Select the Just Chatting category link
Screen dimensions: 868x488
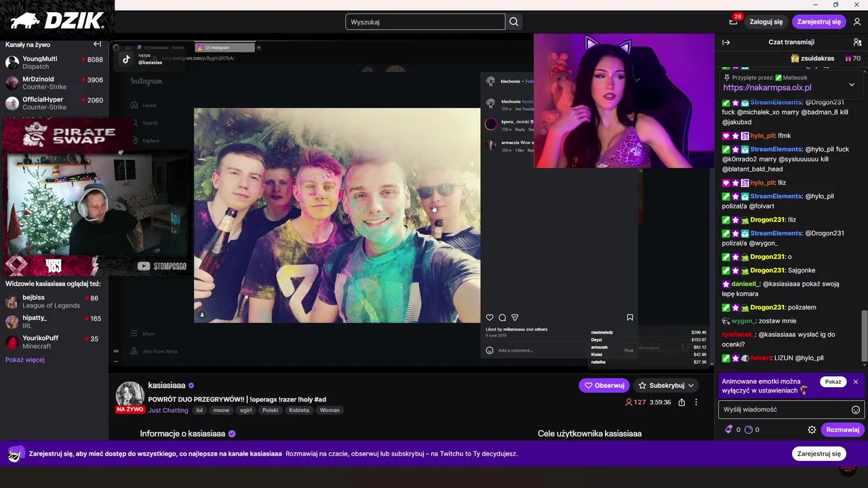(x=168, y=410)
